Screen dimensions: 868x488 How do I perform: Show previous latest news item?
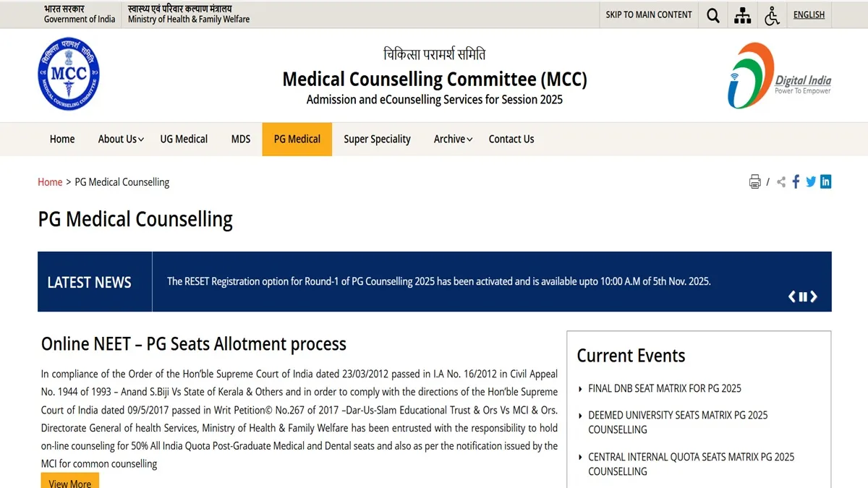click(x=792, y=296)
